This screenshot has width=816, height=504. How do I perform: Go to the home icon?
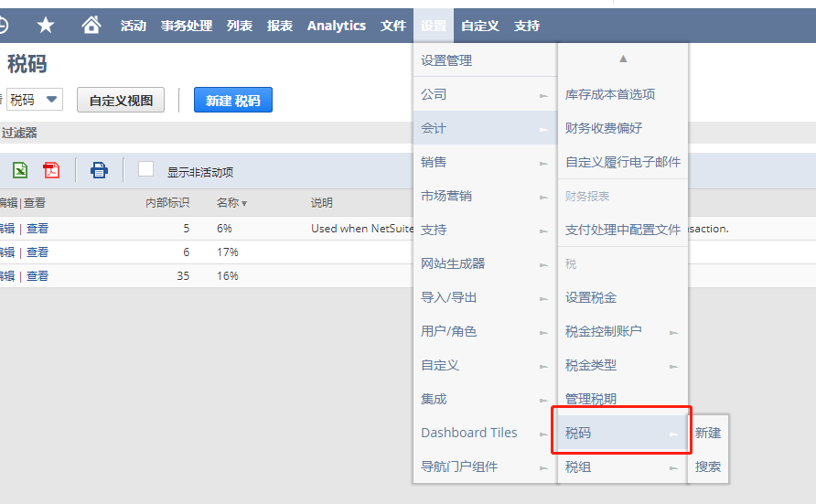click(91, 26)
